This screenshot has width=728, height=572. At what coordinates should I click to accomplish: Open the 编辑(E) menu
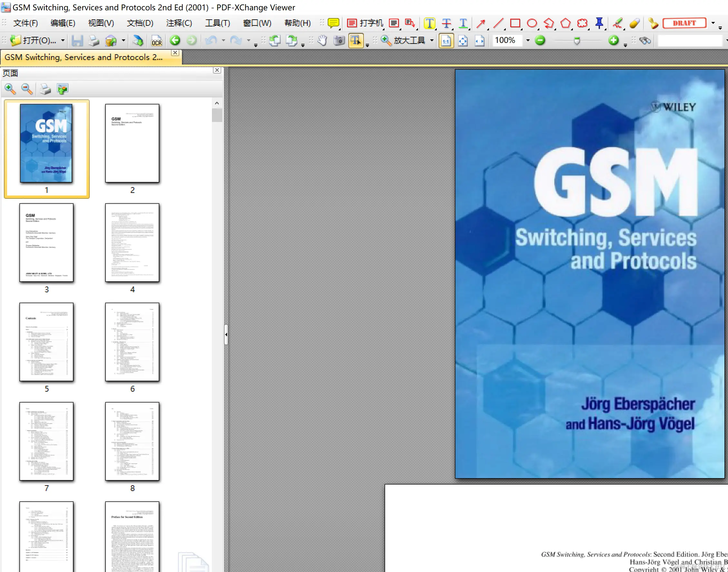[x=63, y=23]
